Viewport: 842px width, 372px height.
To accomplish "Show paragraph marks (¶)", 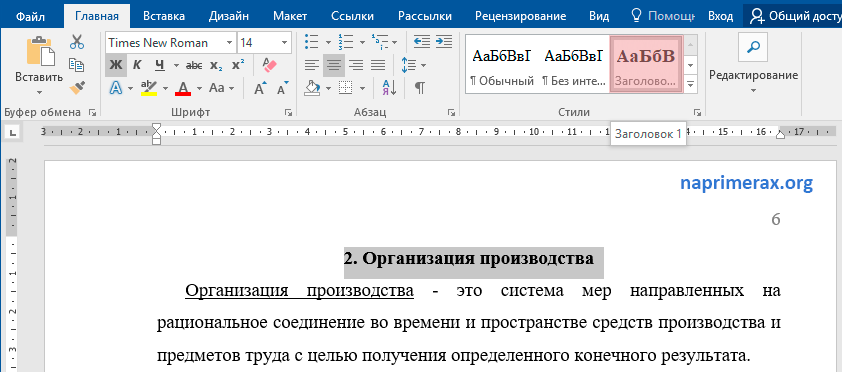I will [420, 88].
